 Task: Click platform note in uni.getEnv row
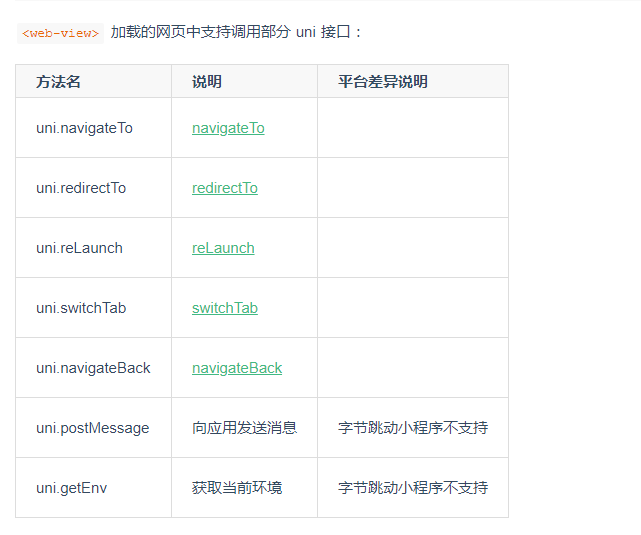[413, 488]
